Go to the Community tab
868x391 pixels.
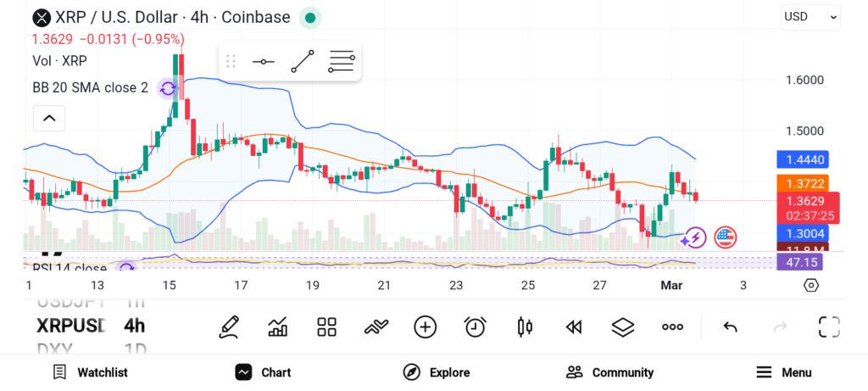609,372
